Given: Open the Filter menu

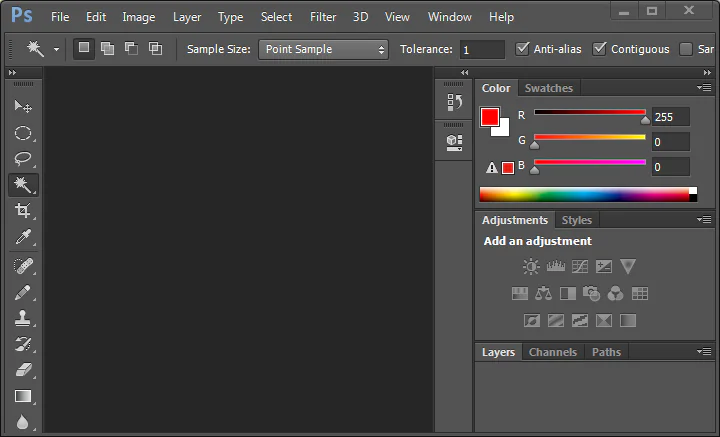Looking at the screenshot, I should (x=323, y=17).
